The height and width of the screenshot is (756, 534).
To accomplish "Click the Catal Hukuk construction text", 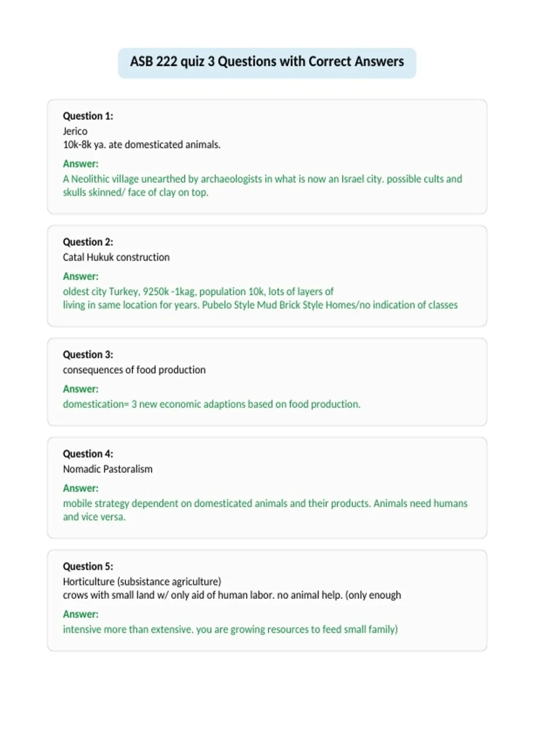I will (116, 257).
